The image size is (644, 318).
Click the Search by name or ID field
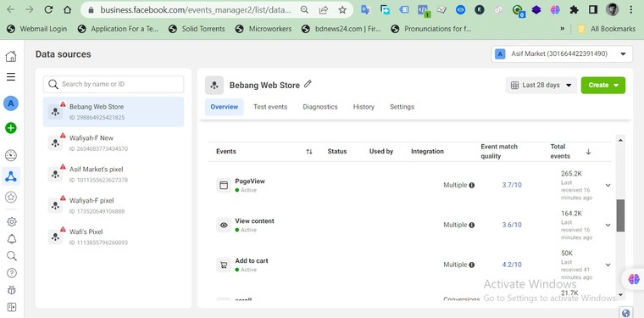click(x=114, y=84)
